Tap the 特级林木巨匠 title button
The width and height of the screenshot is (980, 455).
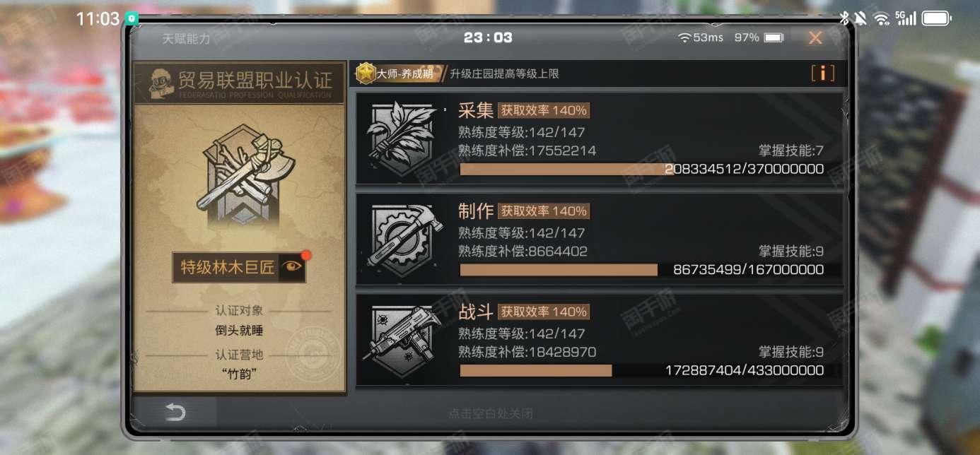click(x=228, y=268)
